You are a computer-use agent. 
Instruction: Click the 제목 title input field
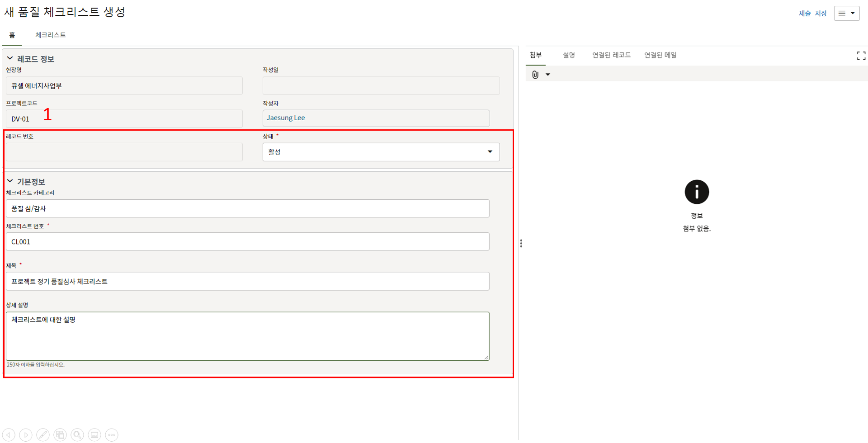tap(247, 281)
